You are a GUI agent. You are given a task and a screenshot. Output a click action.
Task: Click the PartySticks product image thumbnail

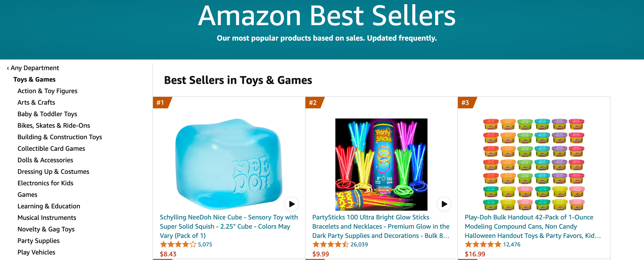[x=381, y=164]
